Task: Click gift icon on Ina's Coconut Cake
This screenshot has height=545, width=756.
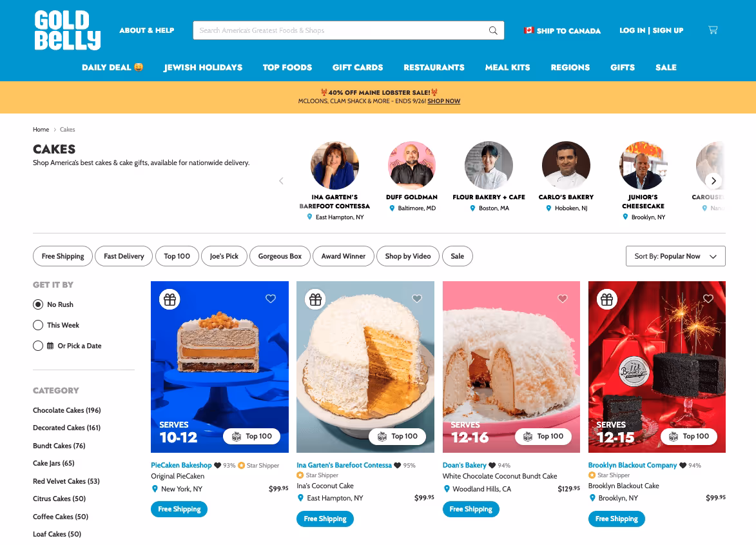Action: 315,299
